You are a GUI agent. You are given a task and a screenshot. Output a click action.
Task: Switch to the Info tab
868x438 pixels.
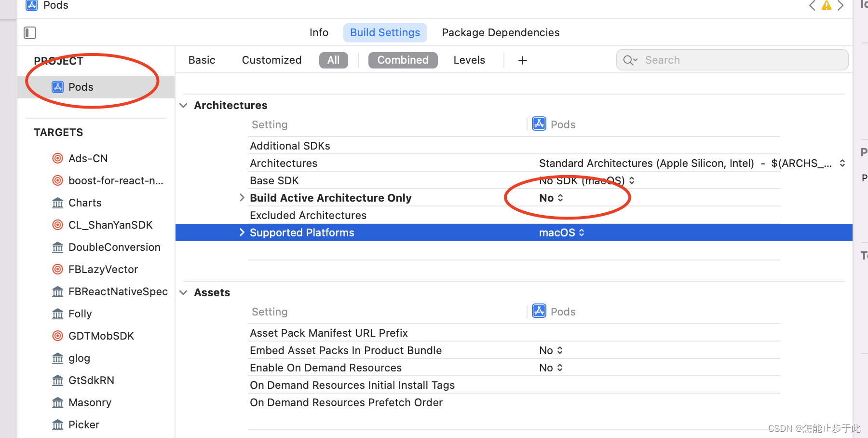319,32
